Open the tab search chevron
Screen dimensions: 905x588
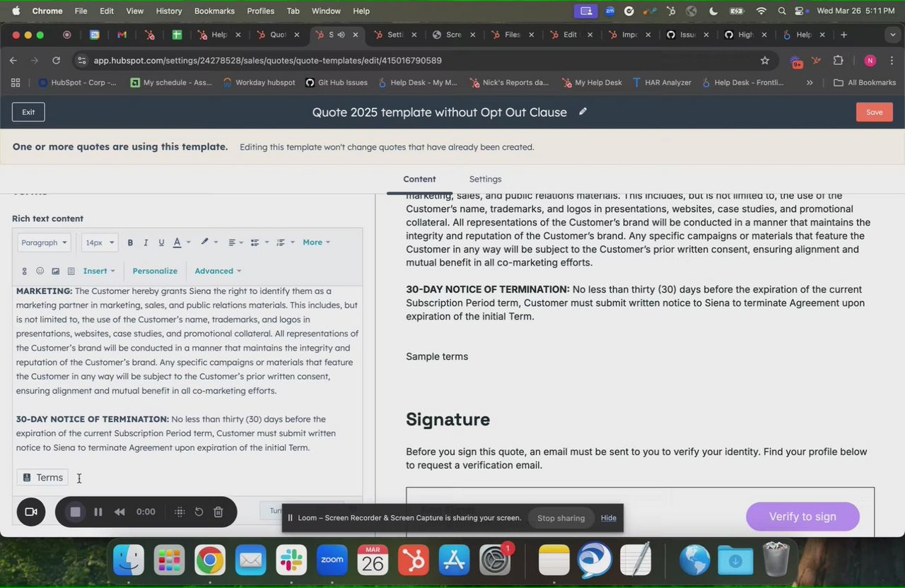click(892, 35)
